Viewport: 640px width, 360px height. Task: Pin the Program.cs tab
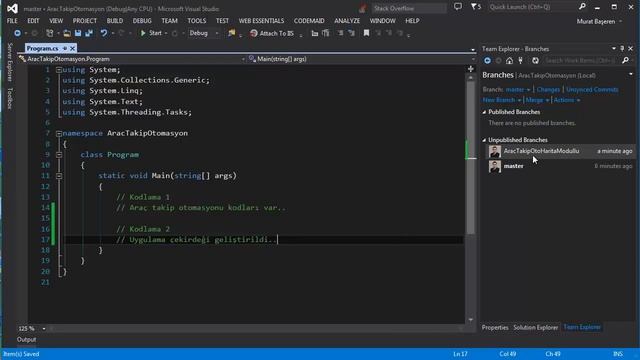pyautogui.click(x=64, y=49)
